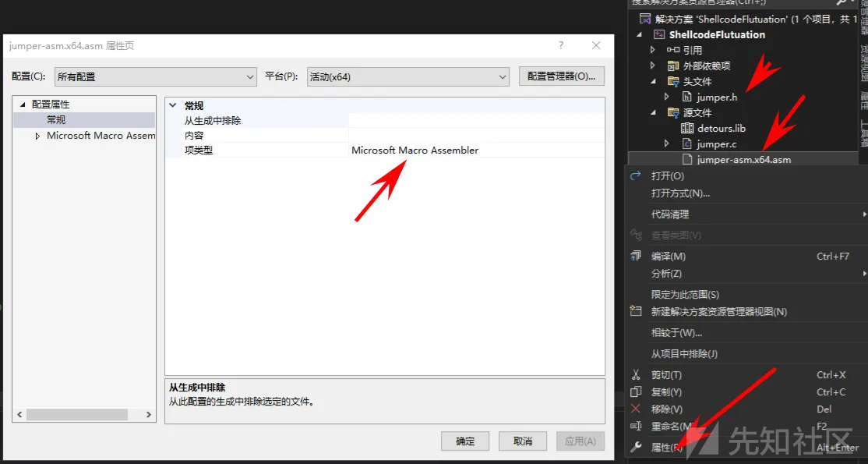Click the copy icon for 复制(Y)
The height and width of the screenshot is (464, 868).
[636, 392]
